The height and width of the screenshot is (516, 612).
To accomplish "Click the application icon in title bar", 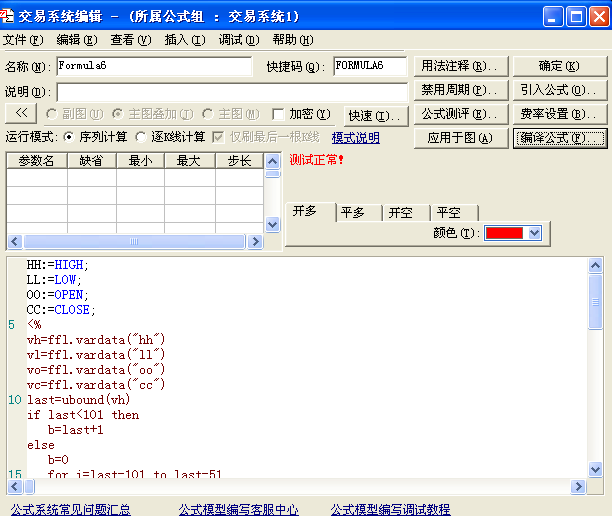I will pos(7,16).
